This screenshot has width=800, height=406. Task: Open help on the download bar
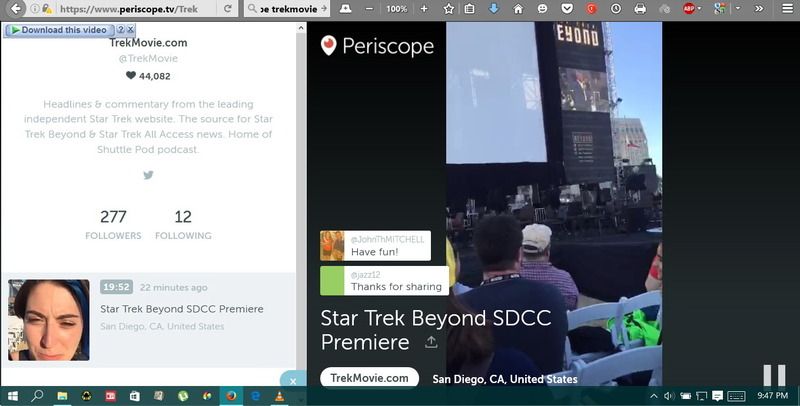point(121,30)
